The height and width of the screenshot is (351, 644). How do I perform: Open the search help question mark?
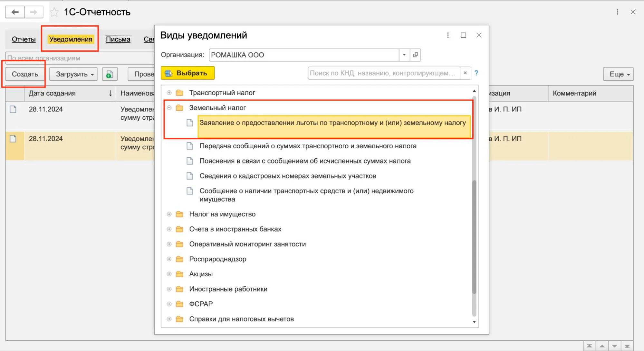[x=476, y=73]
